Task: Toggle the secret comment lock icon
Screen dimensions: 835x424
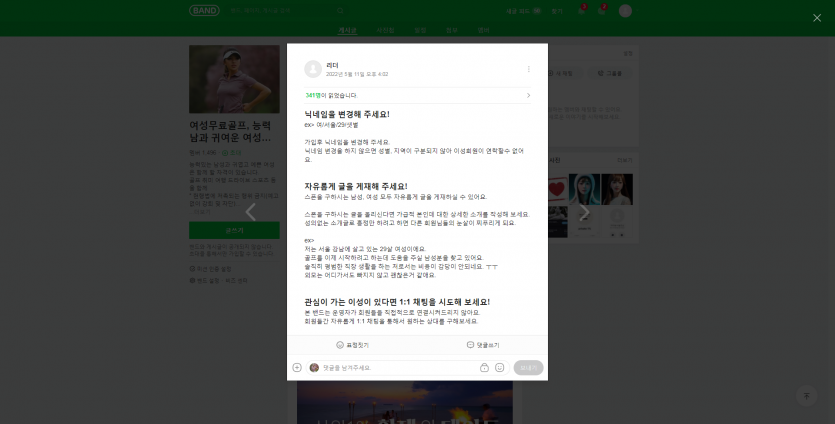Action: [484, 367]
